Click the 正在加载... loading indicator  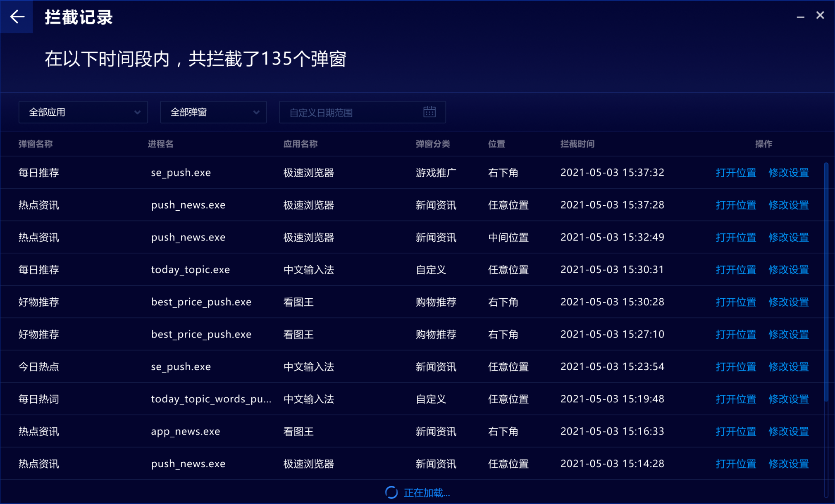417,492
